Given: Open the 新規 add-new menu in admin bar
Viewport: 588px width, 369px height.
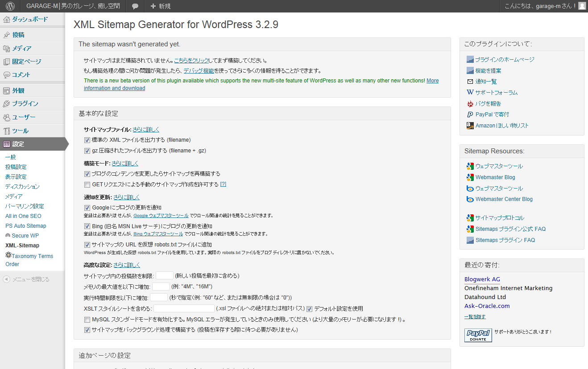Looking at the screenshot, I should click(161, 6).
